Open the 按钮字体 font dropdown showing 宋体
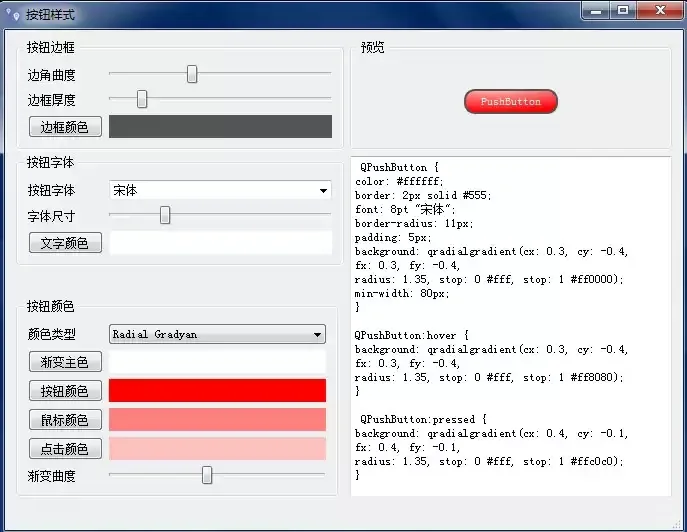The image size is (687, 532). (x=220, y=190)
